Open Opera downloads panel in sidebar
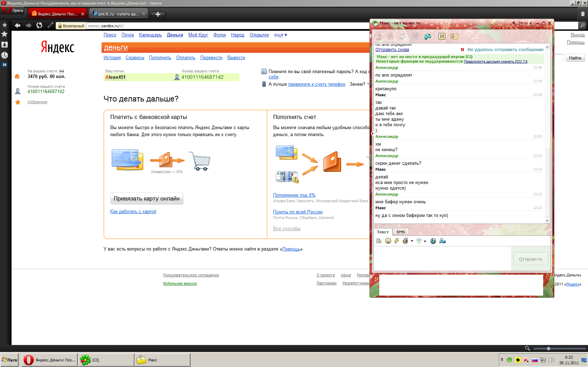 [5, 45]
